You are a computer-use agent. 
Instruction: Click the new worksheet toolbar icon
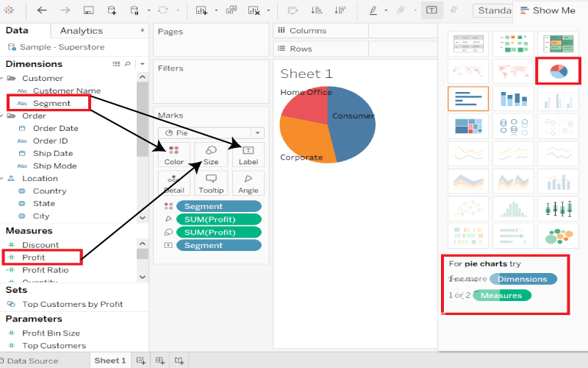(201, 10)
